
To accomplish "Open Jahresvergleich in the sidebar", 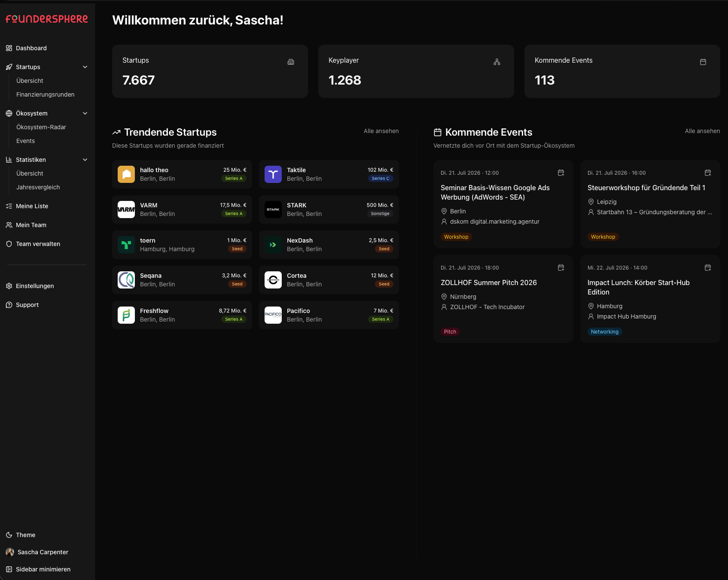I will tap(38, 187).
